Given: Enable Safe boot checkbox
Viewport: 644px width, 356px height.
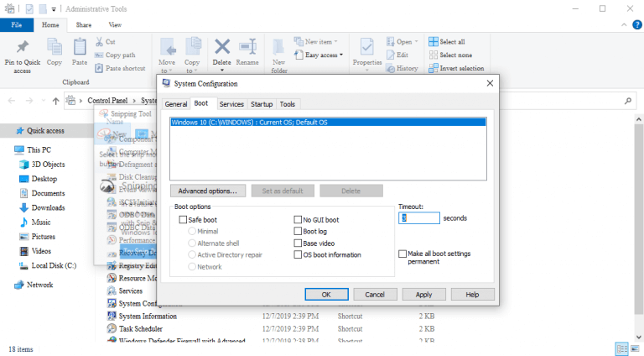Looking at the screenshot, I should (x=183, y=220).
